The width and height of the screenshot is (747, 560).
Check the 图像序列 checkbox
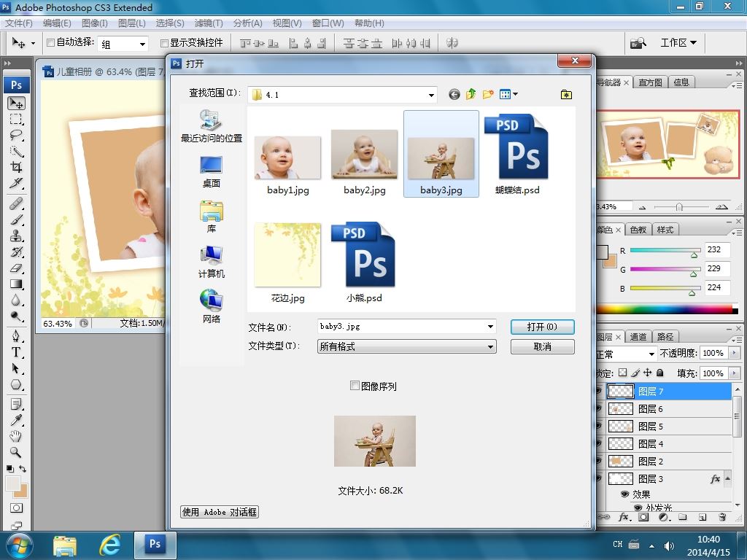point(355,386)
